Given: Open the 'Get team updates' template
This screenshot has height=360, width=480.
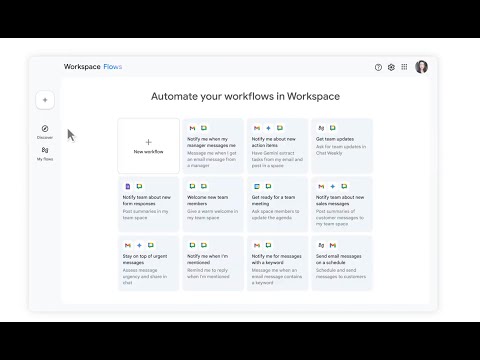Looking at the screenshot, I should (x=342, y=146).
